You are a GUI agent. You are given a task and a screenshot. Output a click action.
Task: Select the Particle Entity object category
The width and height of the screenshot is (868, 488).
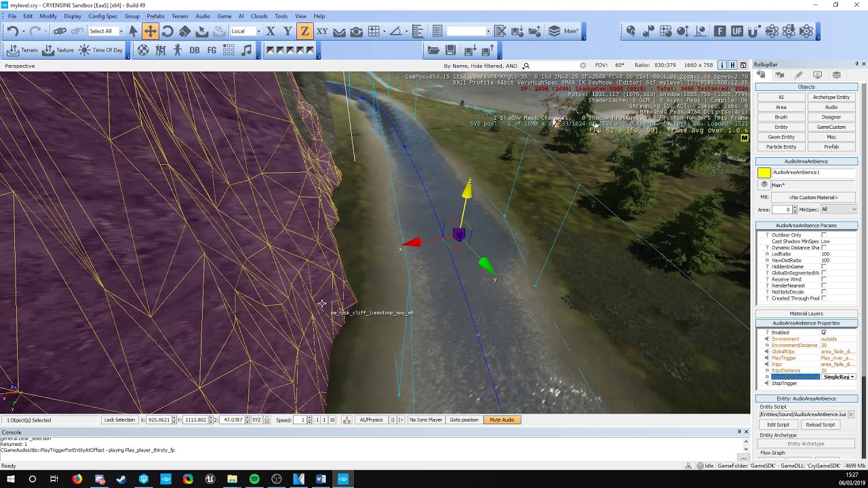coord(781,147)
